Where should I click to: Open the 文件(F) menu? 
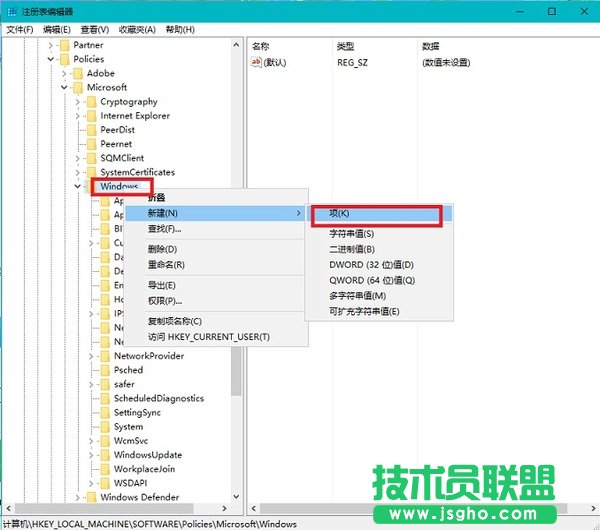(20, 29)
